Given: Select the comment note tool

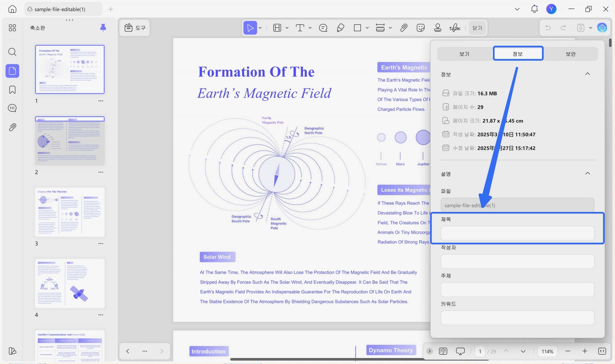Looking at the screenshot, I should point(323,28).
